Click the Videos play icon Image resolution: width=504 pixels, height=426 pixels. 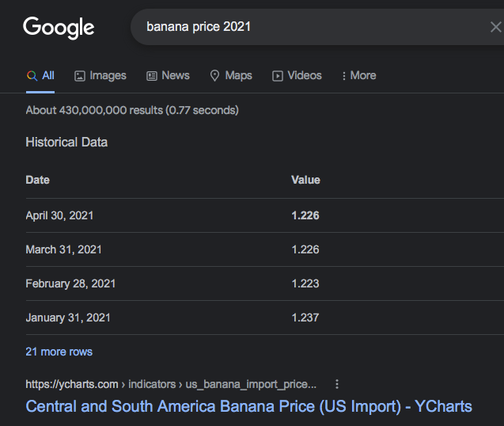(x=278, y=76)
